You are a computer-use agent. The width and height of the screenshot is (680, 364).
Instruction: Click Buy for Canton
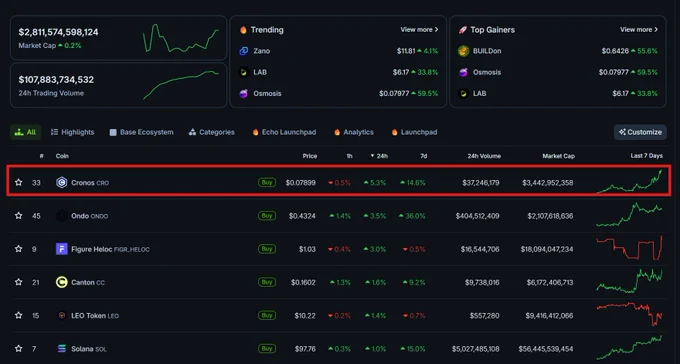click(267, 282)
